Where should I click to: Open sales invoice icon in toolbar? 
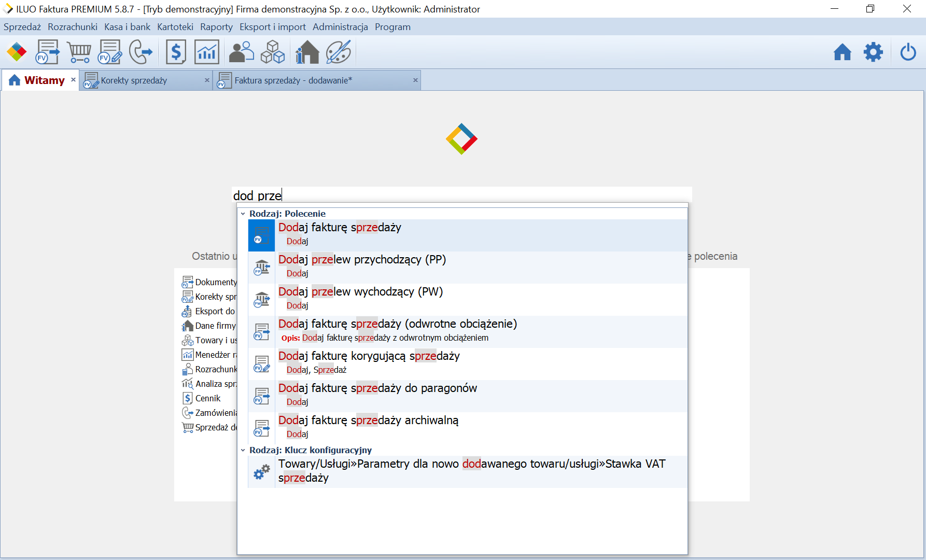pos(48,52)
